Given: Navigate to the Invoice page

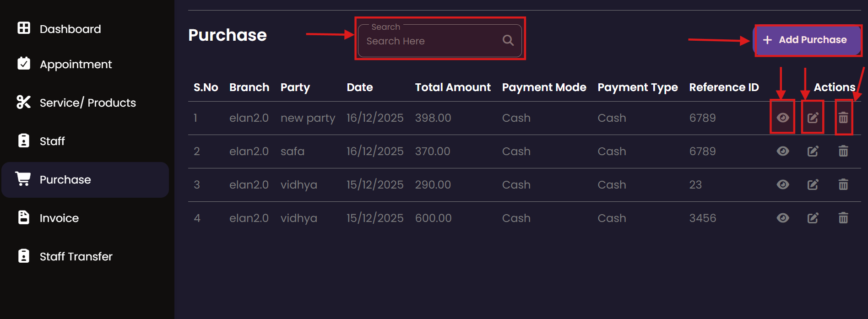Looking at the screenshot, I should pos(59,218).
